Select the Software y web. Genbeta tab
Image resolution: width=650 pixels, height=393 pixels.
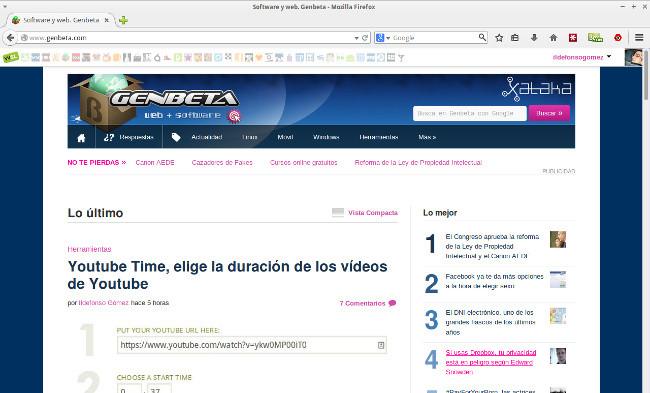(x=61, y=20)
